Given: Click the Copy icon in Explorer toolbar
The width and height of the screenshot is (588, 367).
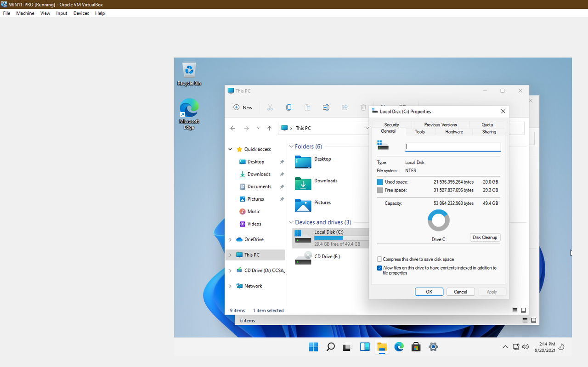Looking at the screenshot, I should pyautogui.click(x=288, y=107).
